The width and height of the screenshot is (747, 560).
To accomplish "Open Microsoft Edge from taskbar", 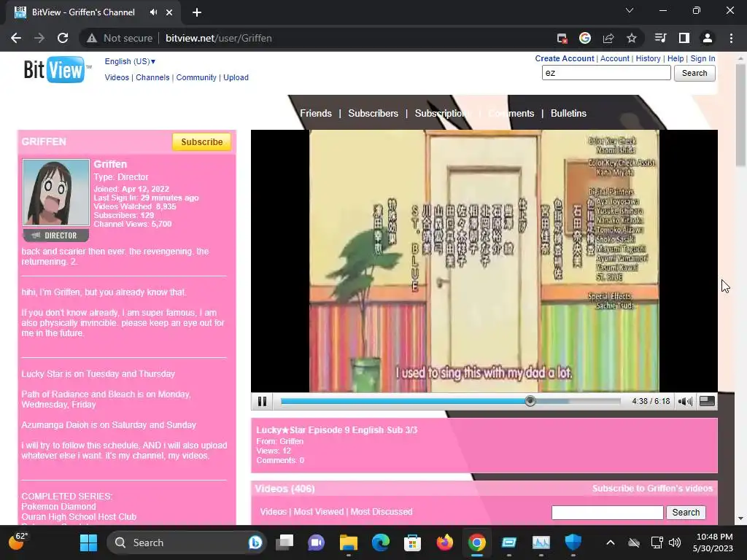I will [380, 542].
